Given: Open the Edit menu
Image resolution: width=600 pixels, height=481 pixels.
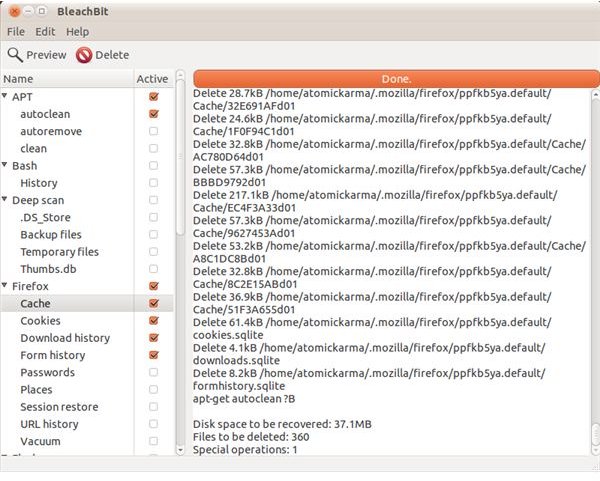Looking at the screenshot, I should 45,32.
